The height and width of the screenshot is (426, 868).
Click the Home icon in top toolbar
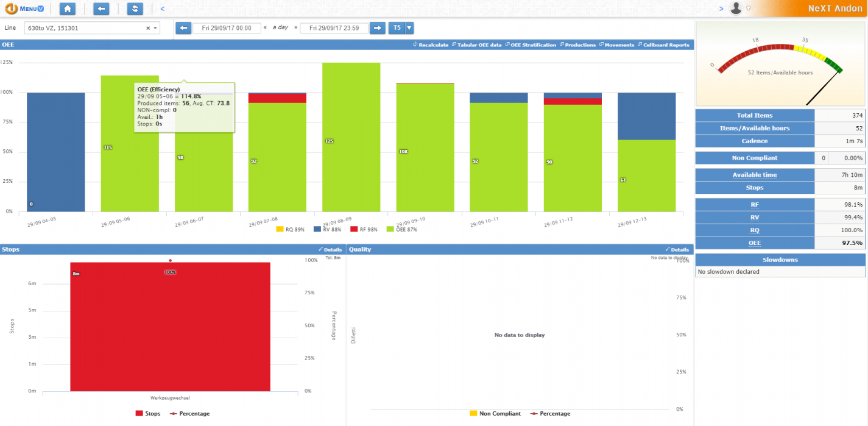pos(68,9)
